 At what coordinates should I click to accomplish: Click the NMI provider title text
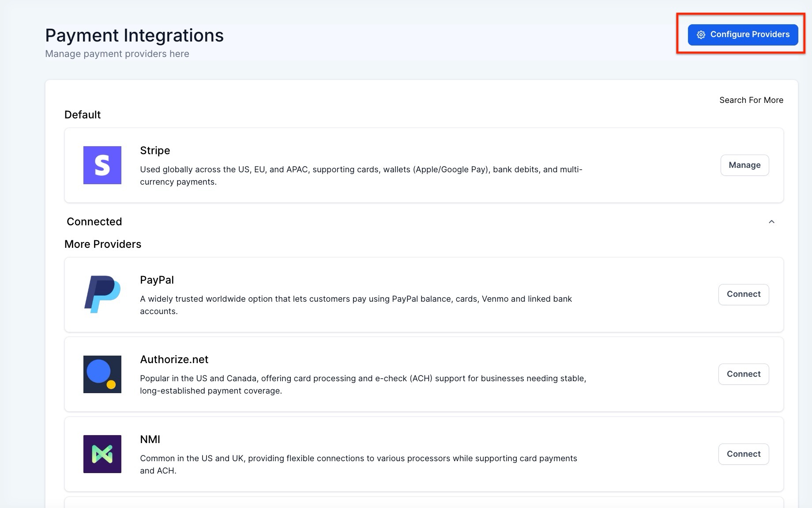tap(150, 440)
